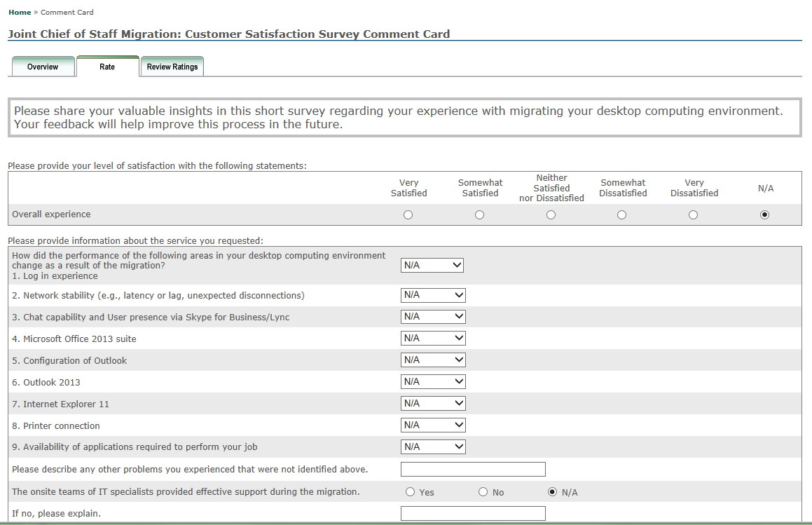812x525 pixels.
Task: Choose Somewhat Satisfied for Overall experience
Action: pos(480,215)
